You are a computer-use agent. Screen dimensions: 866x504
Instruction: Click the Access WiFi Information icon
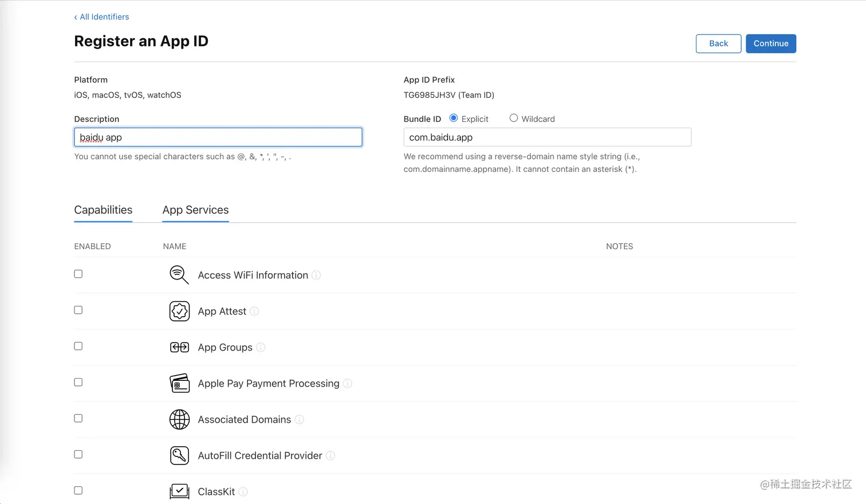pyautogui.click(x=179, y=275)
